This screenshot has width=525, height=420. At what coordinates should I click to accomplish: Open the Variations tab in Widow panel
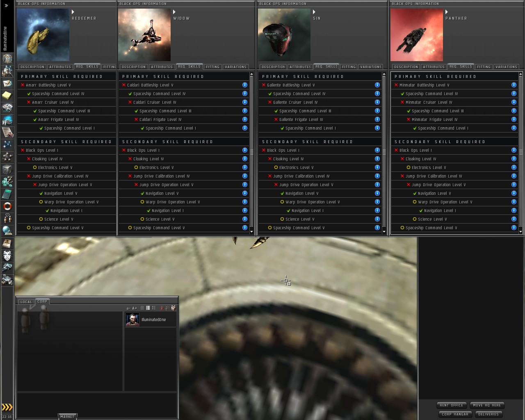[x=236, y=67]
